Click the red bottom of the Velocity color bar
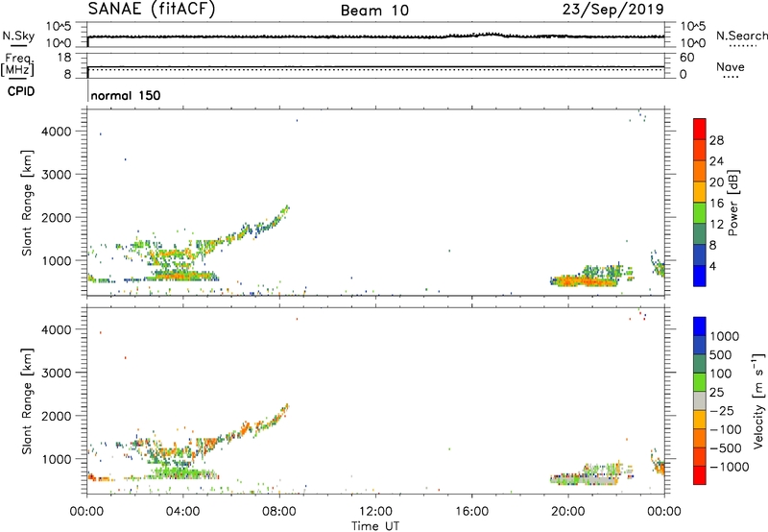Viewport: 768px width, 532px height. [x=700, y=475]
